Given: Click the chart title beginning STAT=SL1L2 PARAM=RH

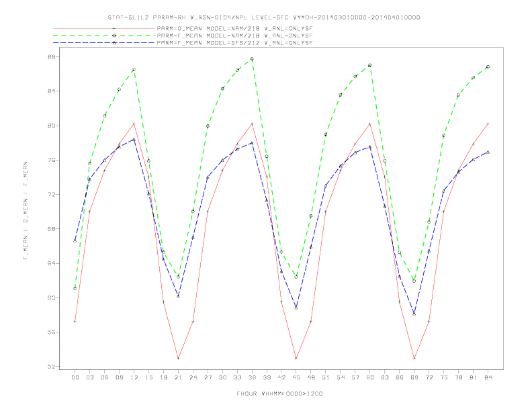Looking at the screenshot, I should 263,17.
